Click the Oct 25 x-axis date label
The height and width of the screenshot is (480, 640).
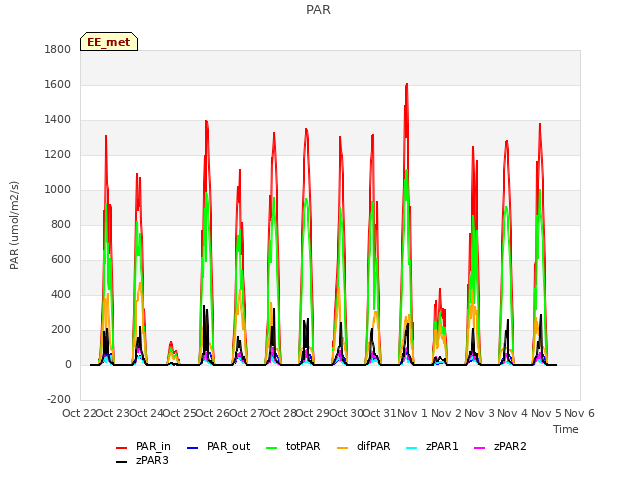point(179,413)
